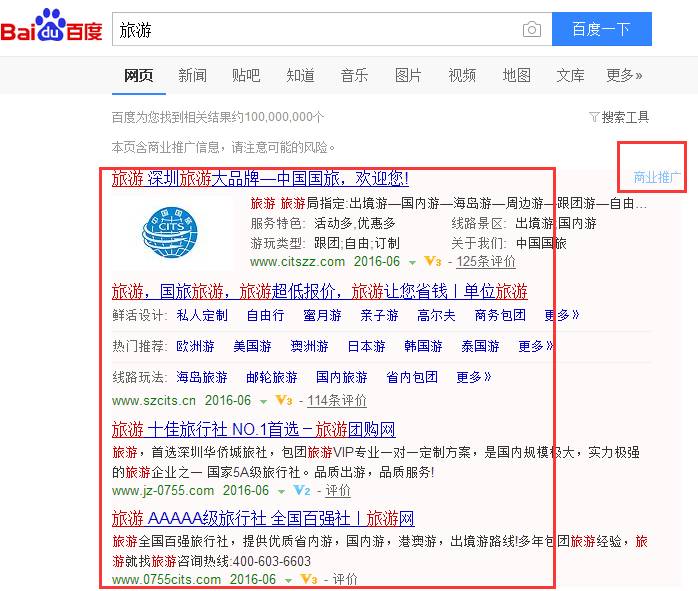The width and height of the screenshot is (698, 591).
Task: Expand 更多» in 线路玩法 row
Action: click(474, 377)
